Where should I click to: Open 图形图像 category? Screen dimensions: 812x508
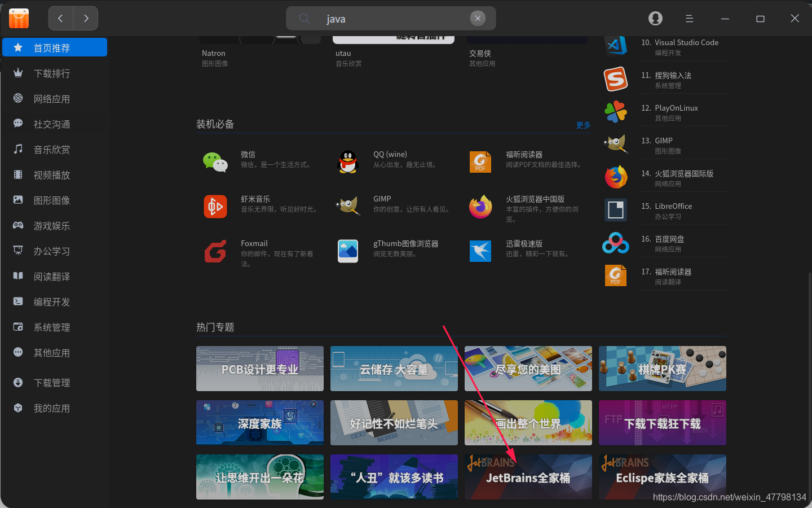click(x=55, y=200)
